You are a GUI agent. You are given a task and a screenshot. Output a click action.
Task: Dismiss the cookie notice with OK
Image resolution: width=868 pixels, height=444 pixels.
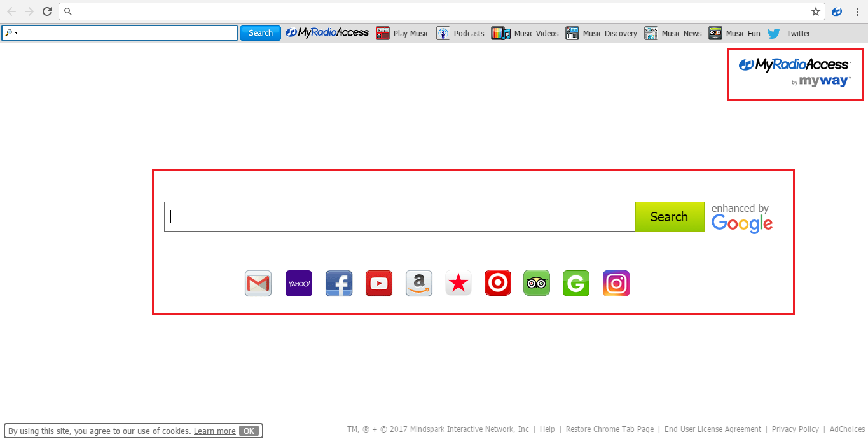tap(249, 431)
